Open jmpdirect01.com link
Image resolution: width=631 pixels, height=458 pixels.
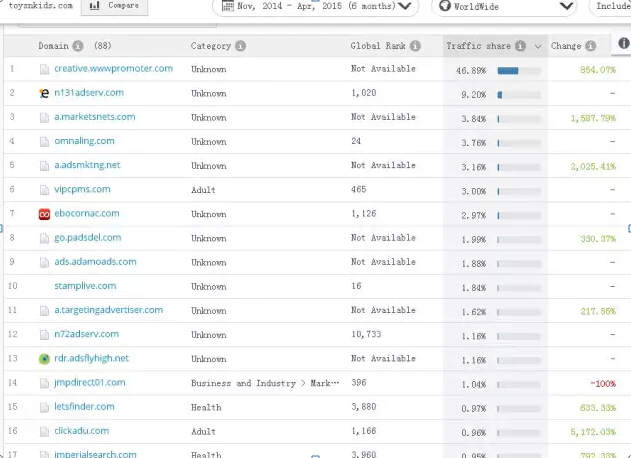coord(90,382)
